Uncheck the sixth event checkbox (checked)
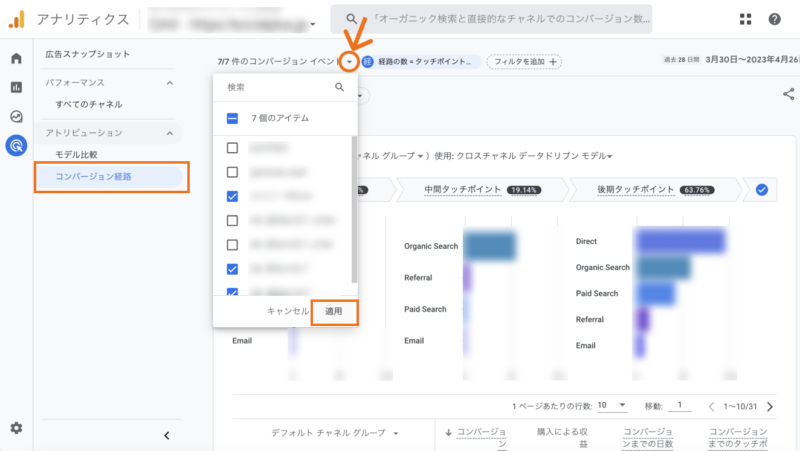 tap(232, 269)
